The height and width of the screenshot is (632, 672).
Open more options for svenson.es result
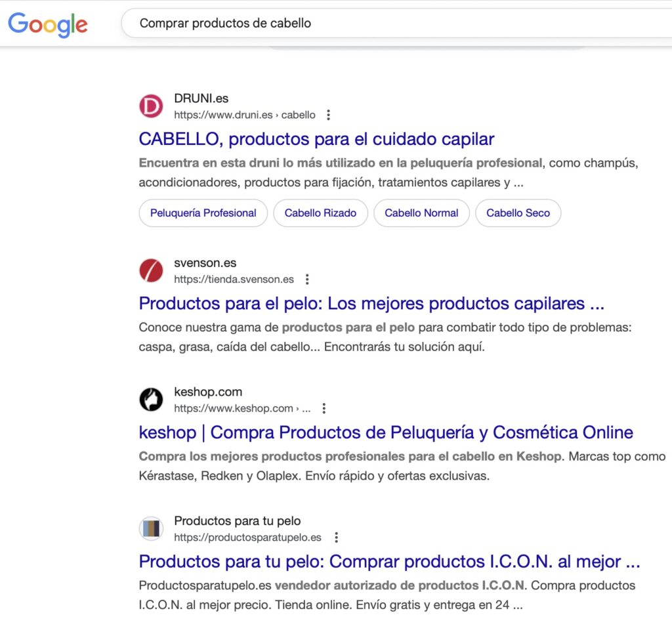click(307, 280)
